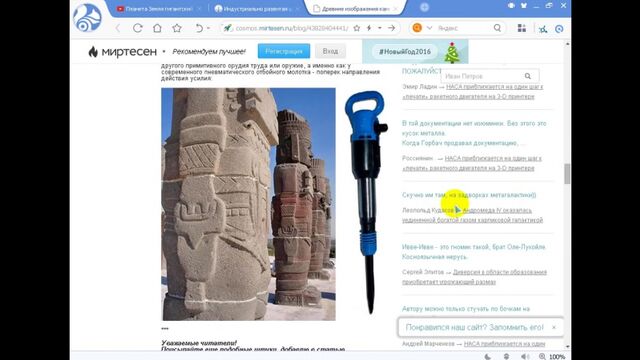This screenshot has width=640, height=360.
Task: Click the lightning bolt icon in address bar
Action: (x=369, y=28)
